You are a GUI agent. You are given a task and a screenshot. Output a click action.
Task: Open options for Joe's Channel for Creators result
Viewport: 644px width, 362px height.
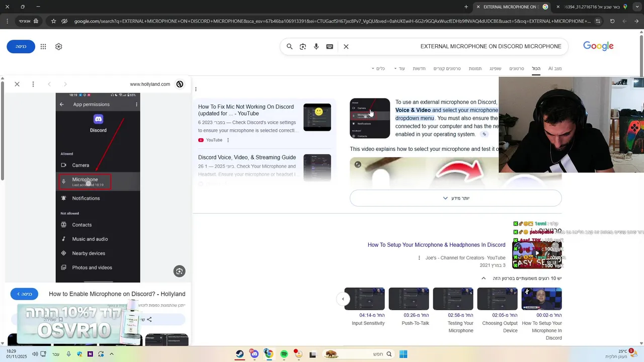coord(419,258)
